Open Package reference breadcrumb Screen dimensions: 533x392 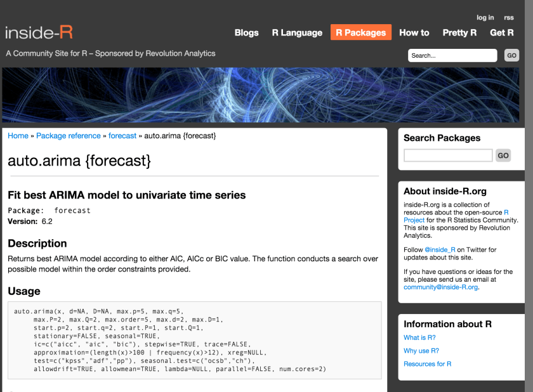pos(68,136)
